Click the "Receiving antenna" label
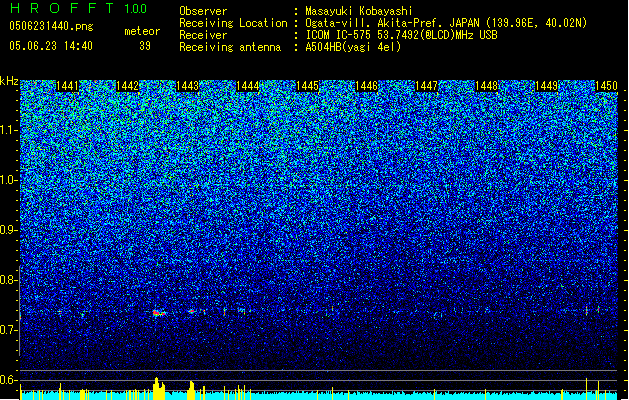Screen dimensions: 629x400 (230, 47)
